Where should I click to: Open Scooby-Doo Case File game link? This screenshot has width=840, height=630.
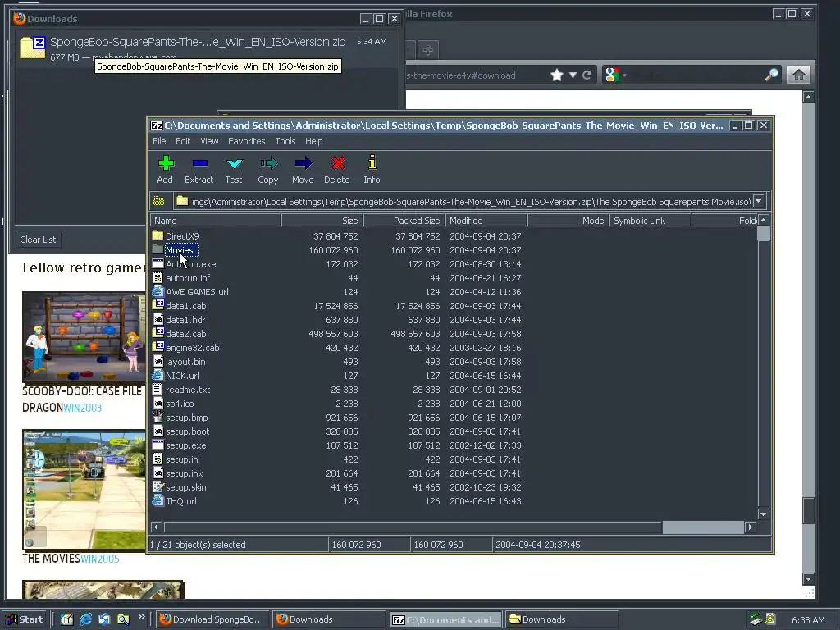tap(82, 399)
